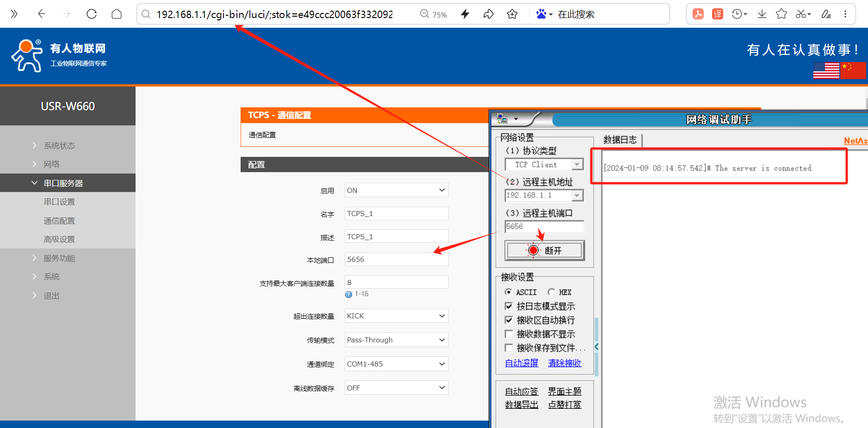Click the browser home icon
This screenshot has height=428, width=868.
point(117,14)
